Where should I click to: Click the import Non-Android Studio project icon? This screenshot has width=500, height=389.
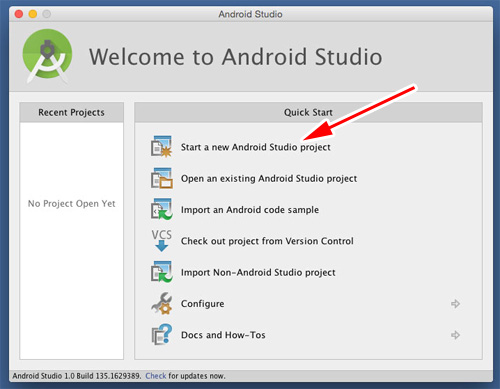pos(162,272)
